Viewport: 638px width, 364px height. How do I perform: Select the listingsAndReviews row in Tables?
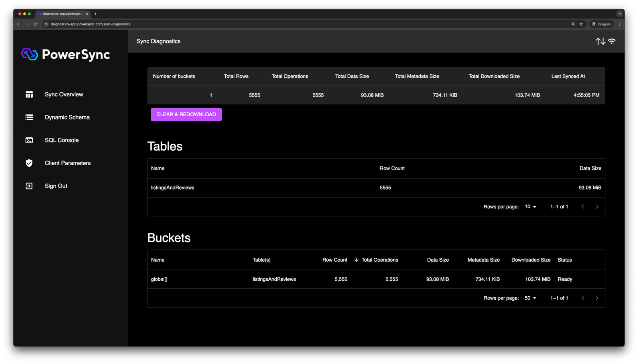tap(376, 188)
